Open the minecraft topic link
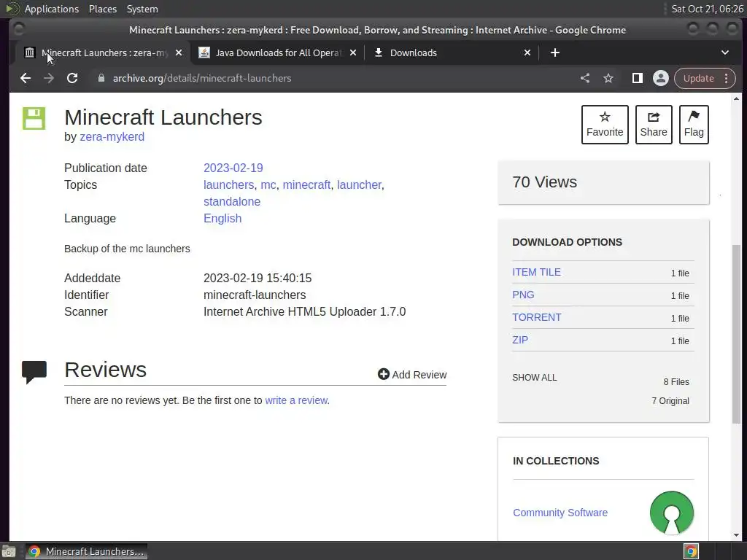 pos(306,184)
